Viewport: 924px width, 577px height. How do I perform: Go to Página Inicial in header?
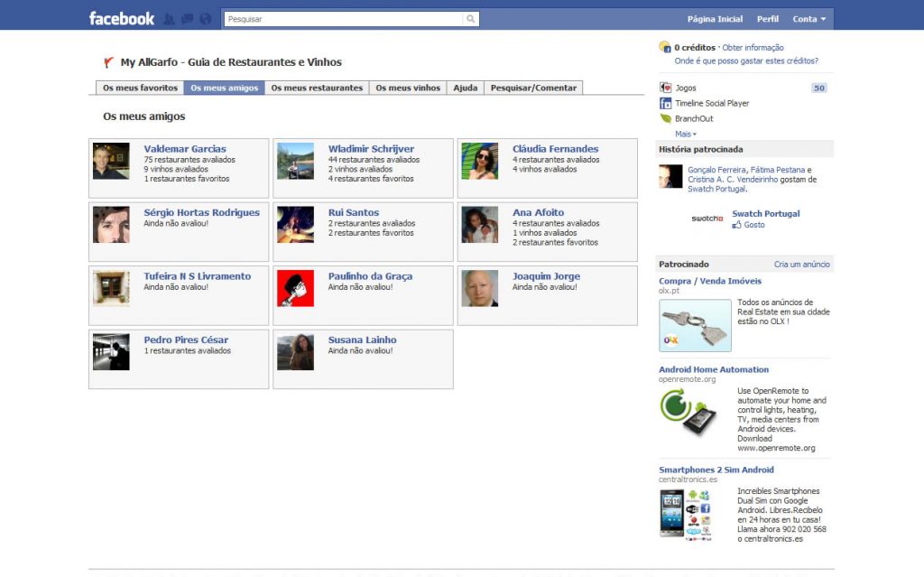pos(715,19)
